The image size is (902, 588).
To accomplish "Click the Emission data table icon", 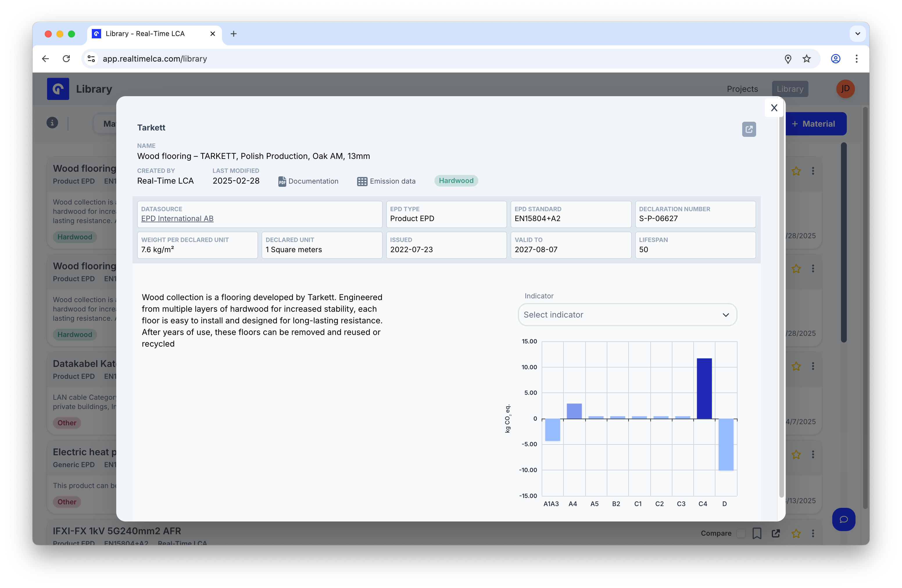I will [362, 182].
